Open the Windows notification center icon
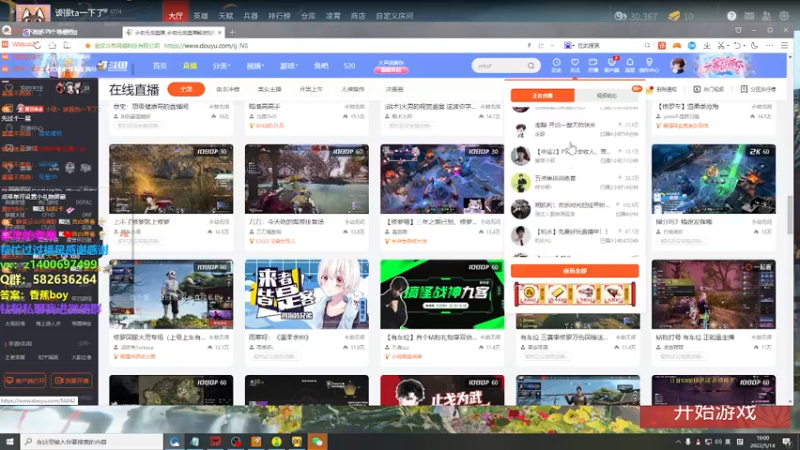Viewport: 800px width, 450px height. (x=786, y=442)
